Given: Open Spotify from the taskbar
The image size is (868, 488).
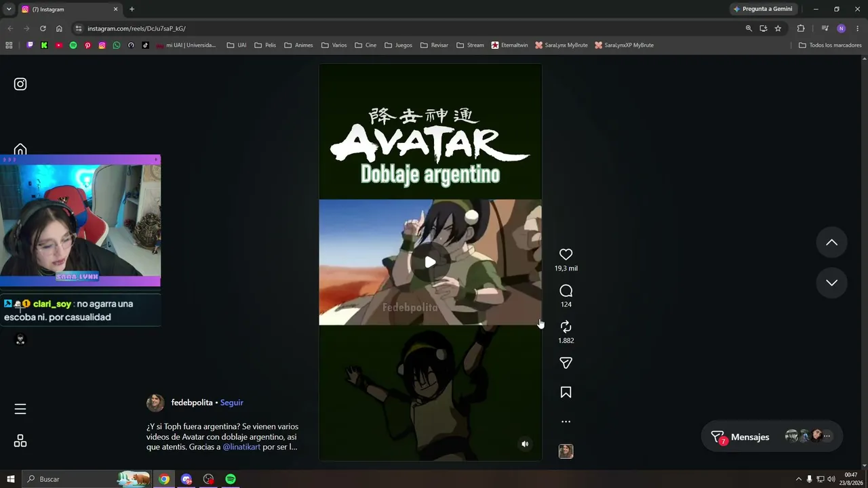Looking at the screenshot, I should coord(231,479).
